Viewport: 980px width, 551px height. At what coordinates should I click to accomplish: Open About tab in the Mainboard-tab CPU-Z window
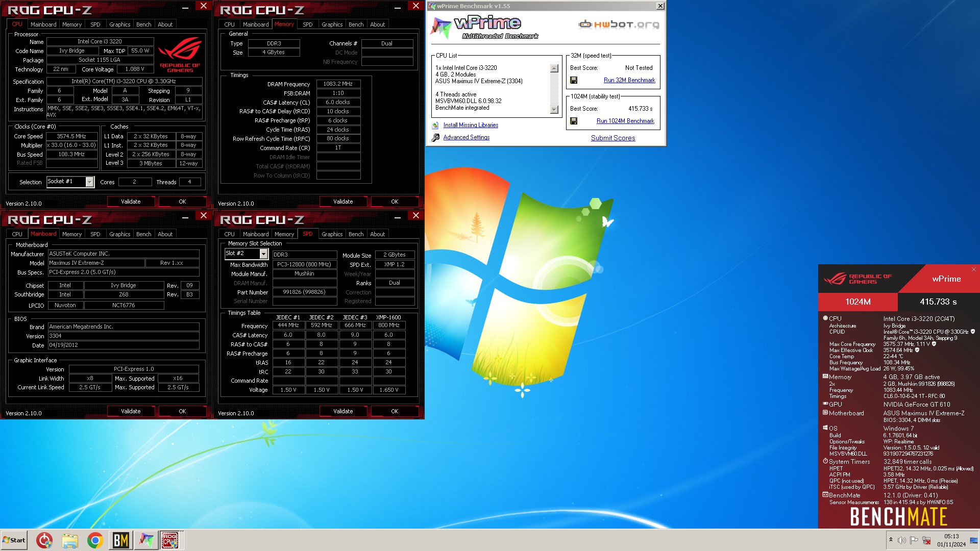165,234
